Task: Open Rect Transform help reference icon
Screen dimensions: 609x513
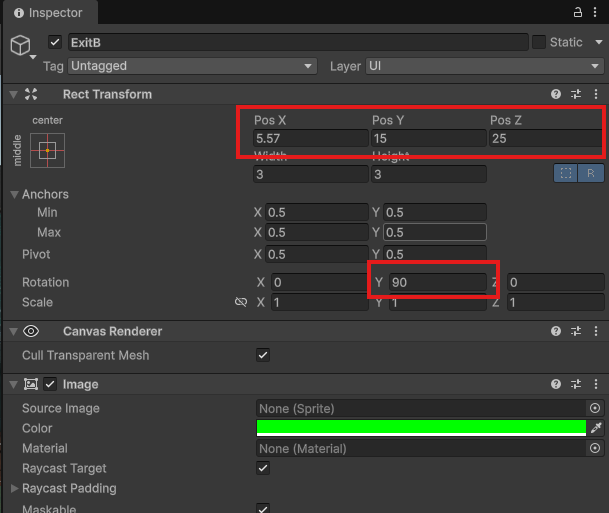Action: tap(556, 94)
